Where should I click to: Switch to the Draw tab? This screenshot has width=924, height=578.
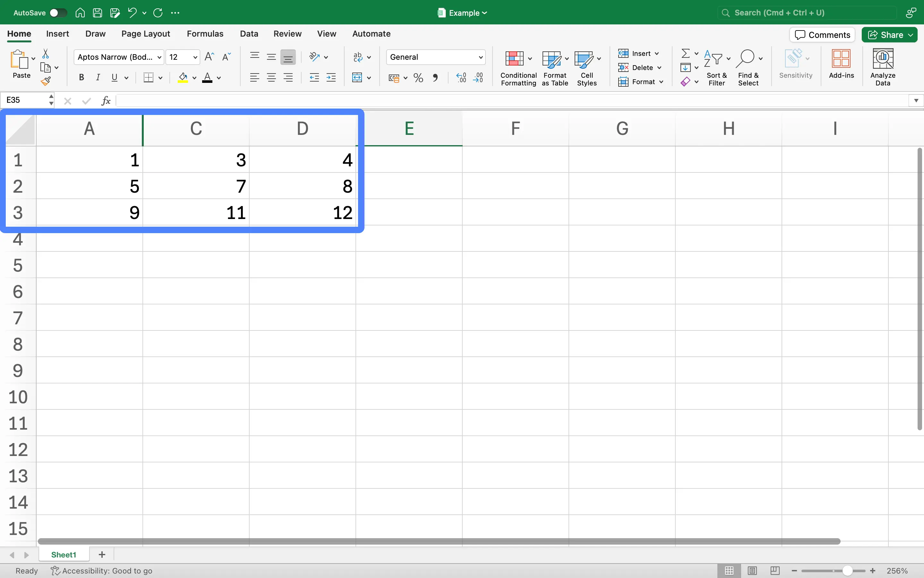point(95,34)
